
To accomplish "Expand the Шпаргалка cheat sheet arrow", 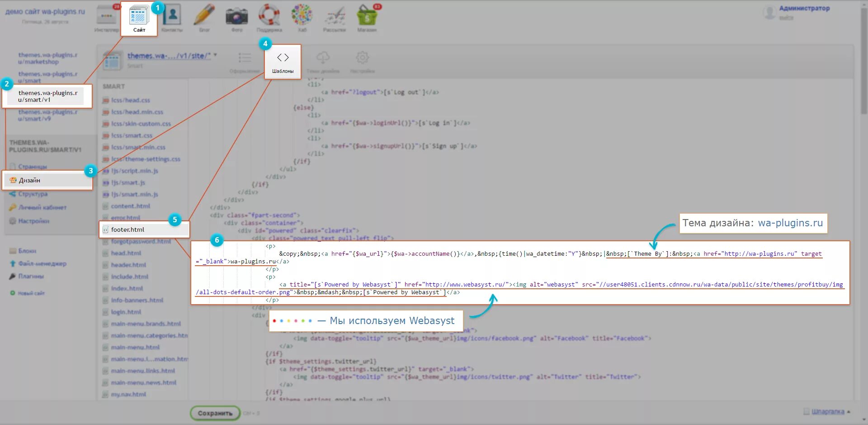I will pyautogui.click(x=849, y=412).
